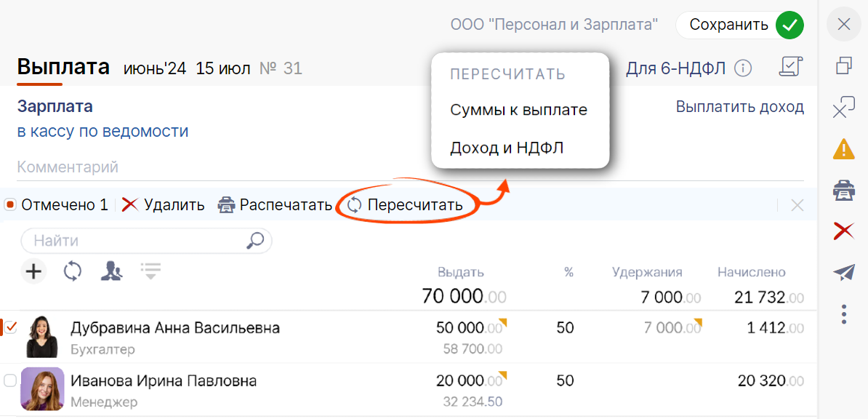Screen dimensions: 868x419
Task: Click the info icon beside Для 6-НДФЛ
Action: [742, 68]
